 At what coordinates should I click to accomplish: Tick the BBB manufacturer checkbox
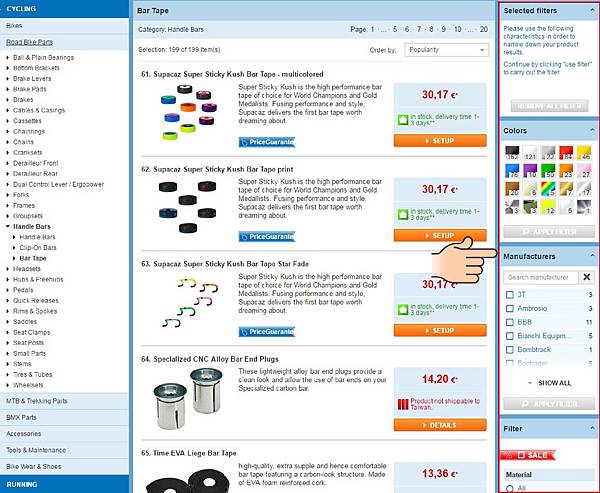[x=510, y=322]
